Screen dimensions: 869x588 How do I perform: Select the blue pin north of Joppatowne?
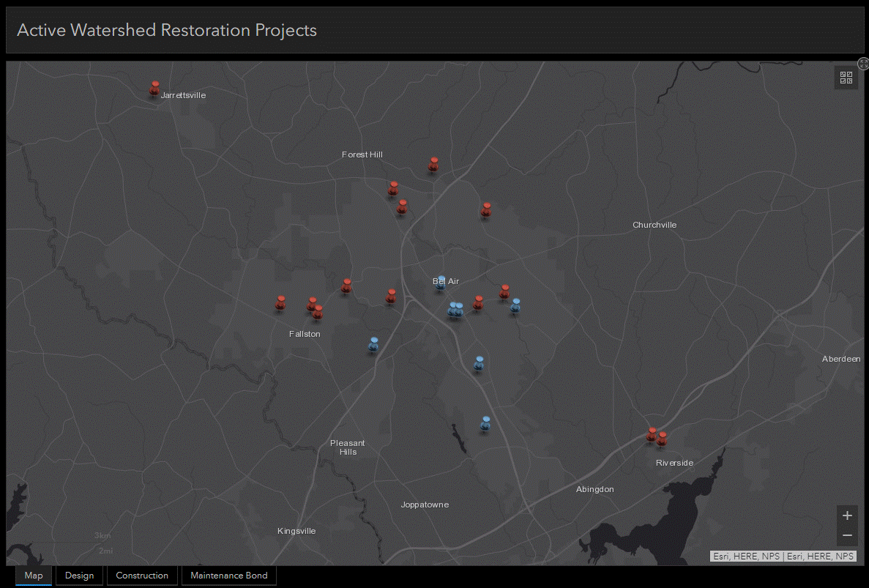point(485,423)
